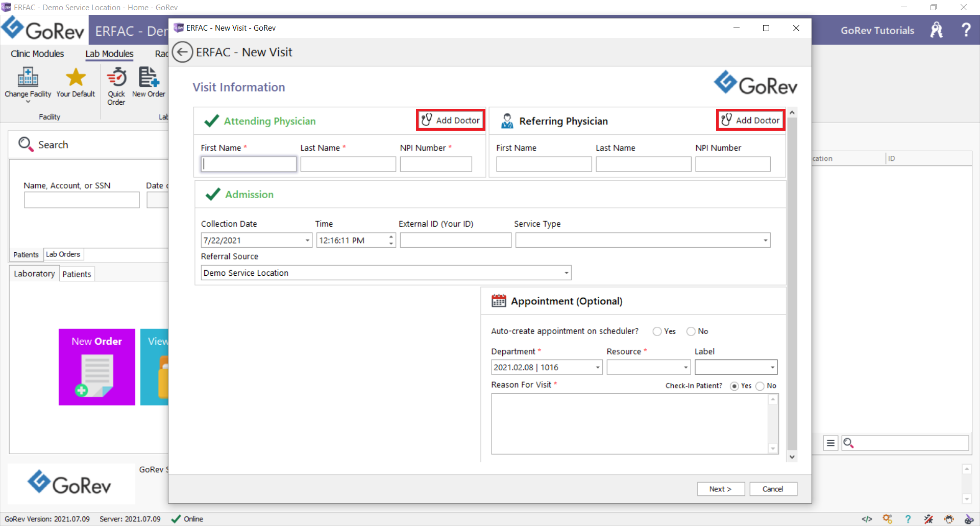Click the GoRev logo at bottom-left of home

(69, 483)
